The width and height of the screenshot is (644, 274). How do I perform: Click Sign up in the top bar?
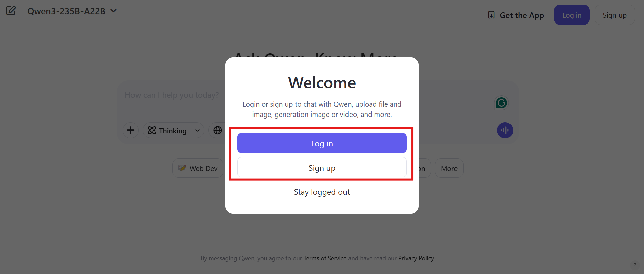tap(614, 15)
